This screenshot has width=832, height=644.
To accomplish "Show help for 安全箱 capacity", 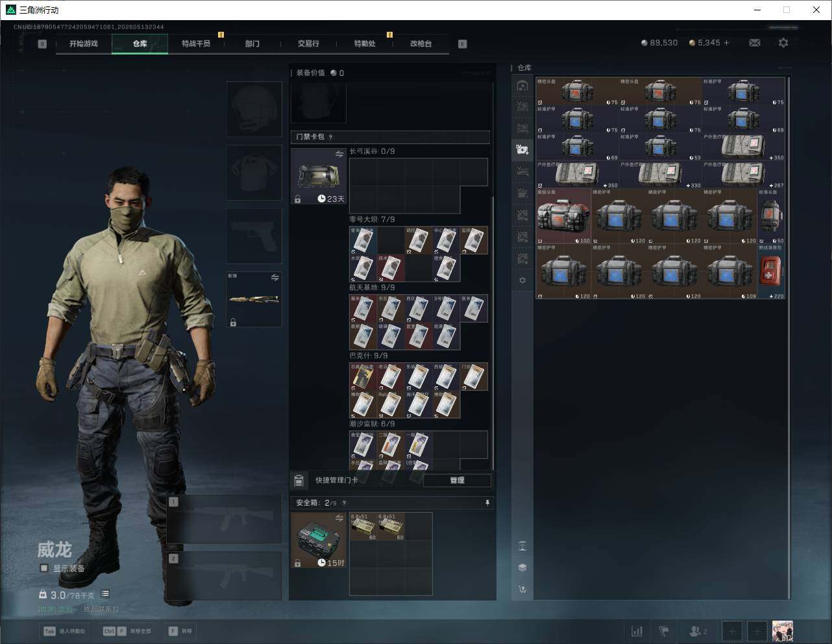I will point(344,503).
